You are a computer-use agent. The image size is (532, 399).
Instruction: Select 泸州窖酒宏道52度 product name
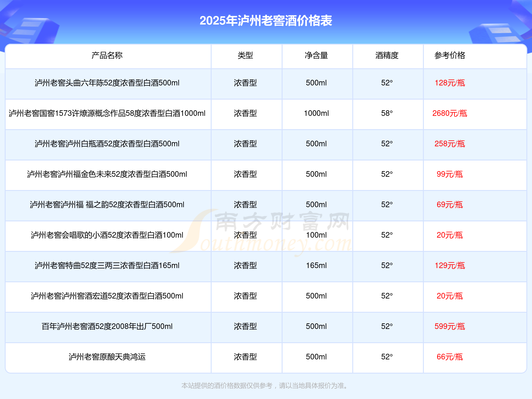(x=107, y=296)
